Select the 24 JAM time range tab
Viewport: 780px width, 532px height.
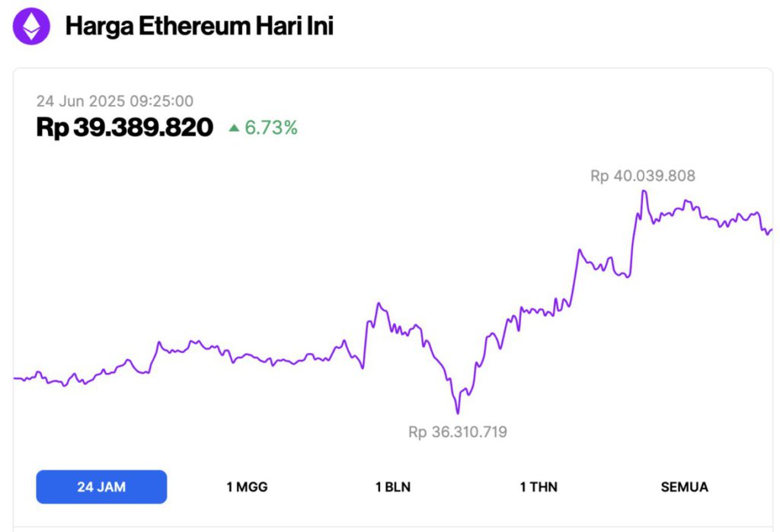pyautogui.click(x=101, y=487)
